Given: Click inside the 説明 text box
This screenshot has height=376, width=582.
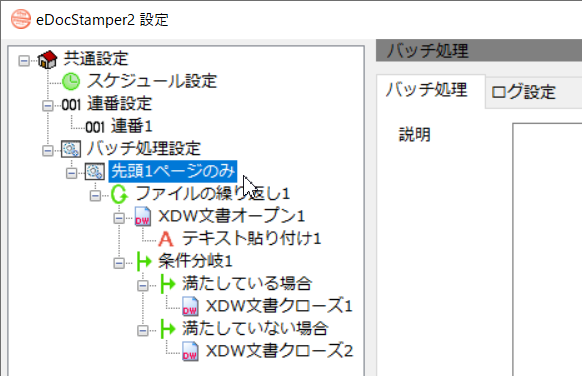Looking at the screenshot, I should (547, 249).
